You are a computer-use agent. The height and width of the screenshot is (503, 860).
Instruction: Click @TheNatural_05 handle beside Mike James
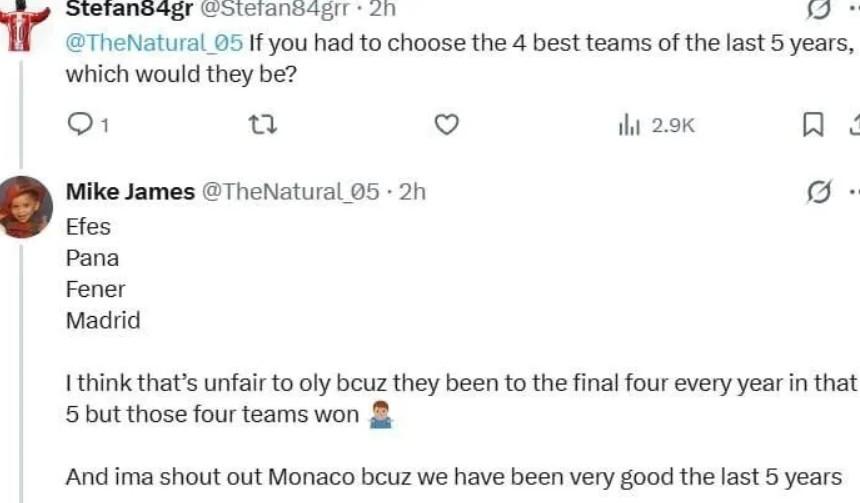click(x=291, y=191)
